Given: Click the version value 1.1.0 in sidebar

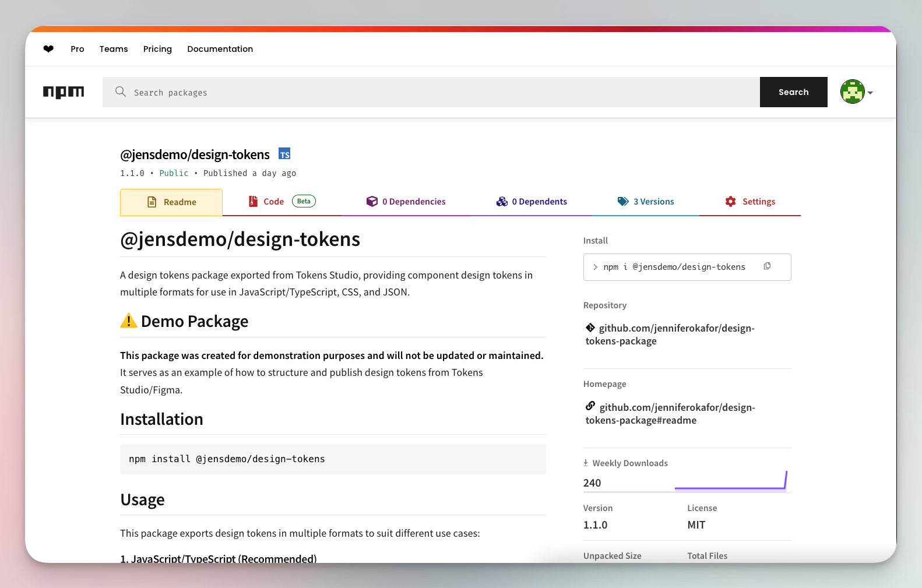Looking at the screenshot, I should (595, 525).
